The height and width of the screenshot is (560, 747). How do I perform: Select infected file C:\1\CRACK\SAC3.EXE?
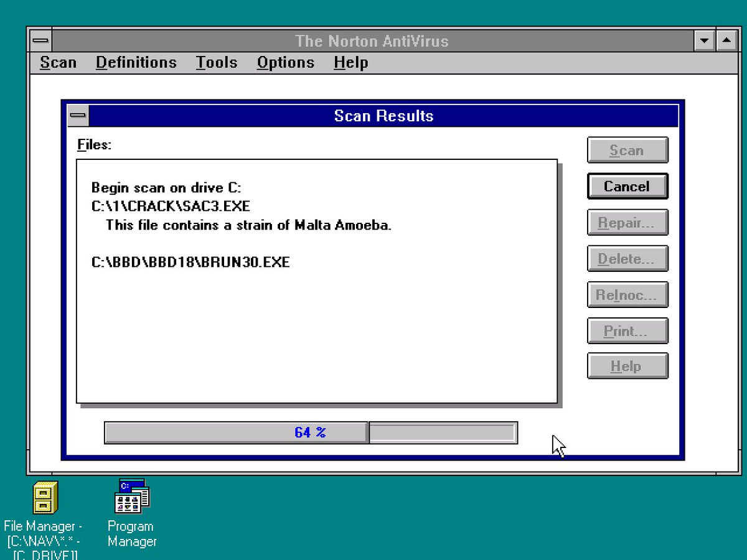(171, 207)
